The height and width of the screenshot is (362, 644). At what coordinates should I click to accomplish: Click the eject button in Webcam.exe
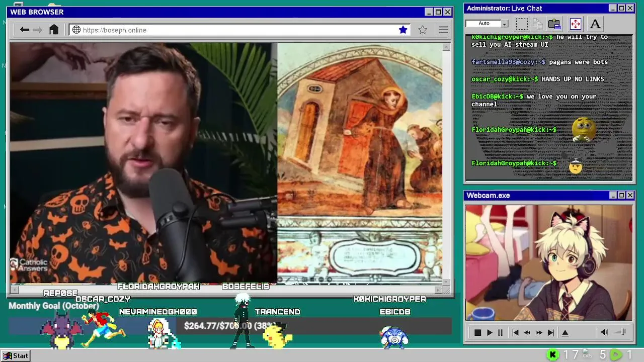tap(565, 332)
